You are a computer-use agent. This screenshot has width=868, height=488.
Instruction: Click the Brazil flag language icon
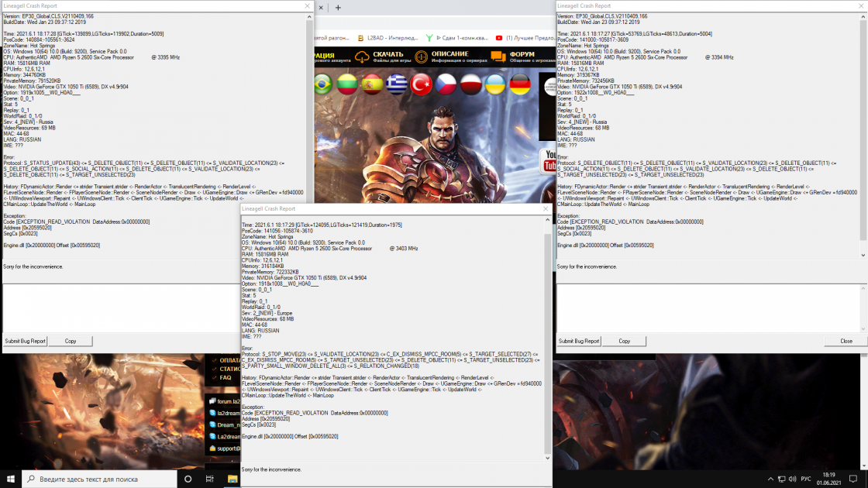[x=323, y=84]
